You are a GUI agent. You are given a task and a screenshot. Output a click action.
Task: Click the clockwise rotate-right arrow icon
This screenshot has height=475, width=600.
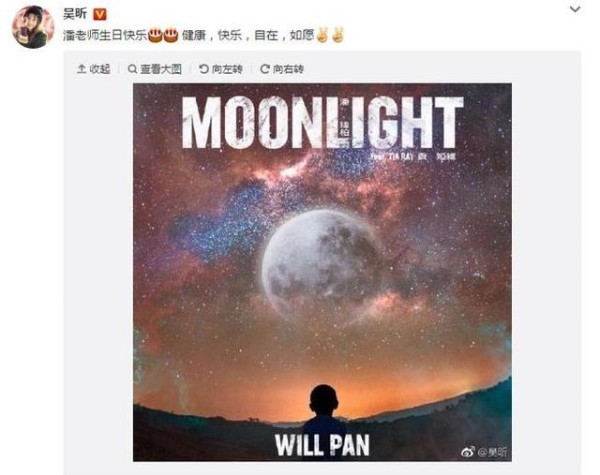click(x=265, y=69)
